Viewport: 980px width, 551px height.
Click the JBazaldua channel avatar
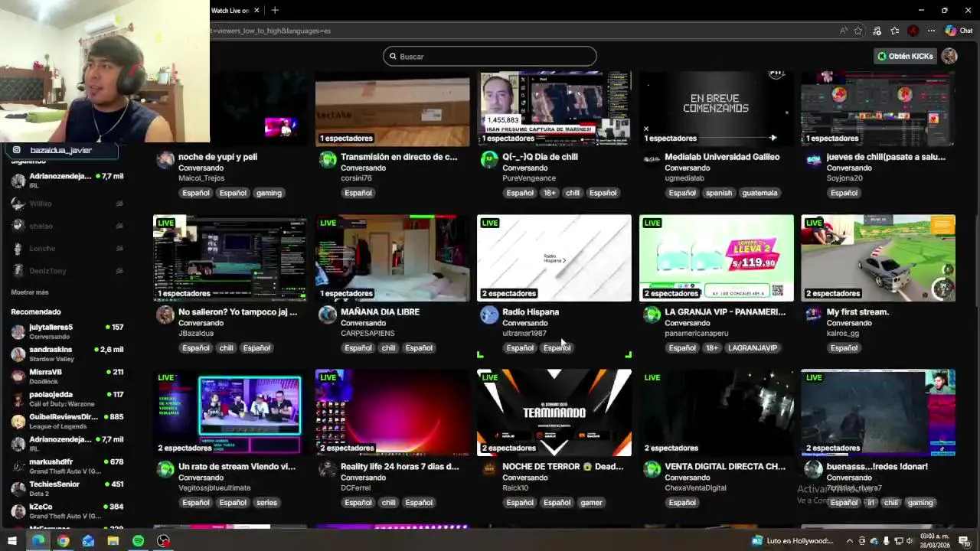pyautogui.click(x=165, y=315)
